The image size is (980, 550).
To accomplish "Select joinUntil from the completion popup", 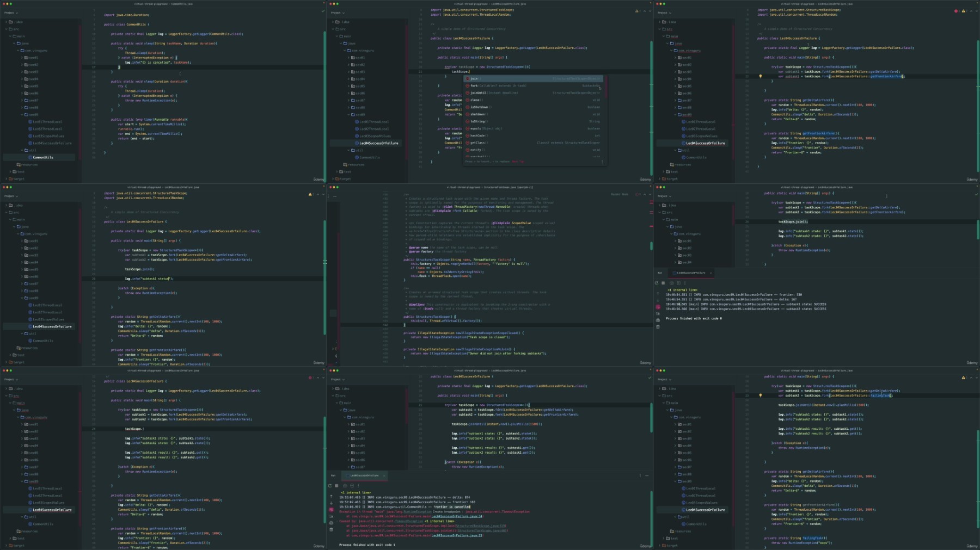I will point(479,93).
